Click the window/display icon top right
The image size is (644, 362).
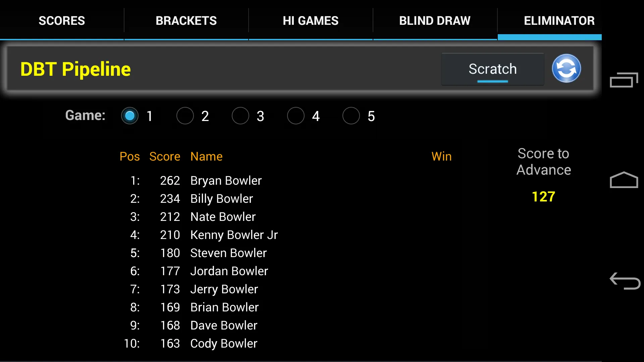(624, 81)
